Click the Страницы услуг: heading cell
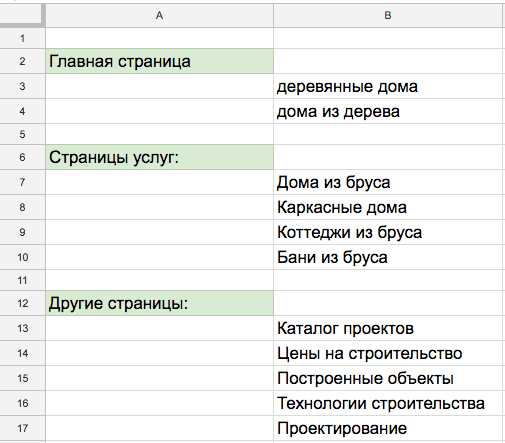The width and height of the screenshot is (505, 443). click(159, 157)
